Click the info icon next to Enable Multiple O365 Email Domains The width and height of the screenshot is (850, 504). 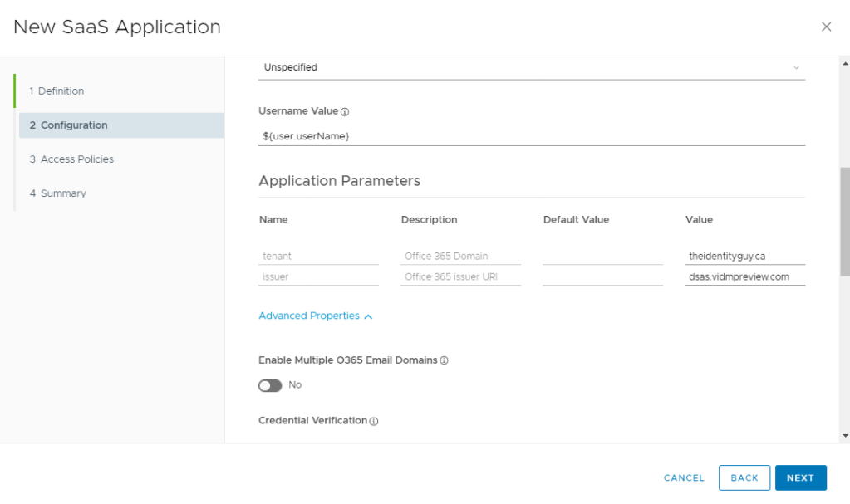(444, 360)
